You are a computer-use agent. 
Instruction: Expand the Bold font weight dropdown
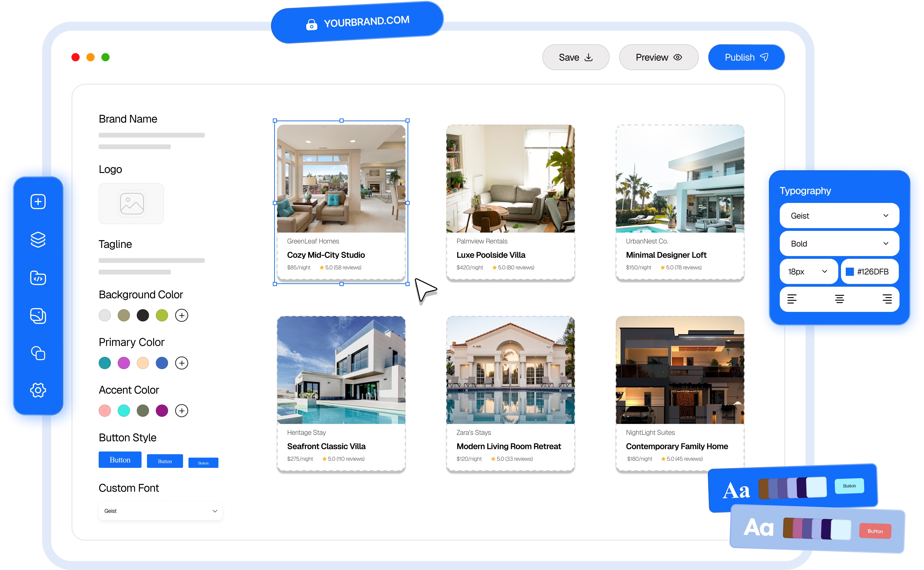pyautogui.click(x=839, y=244)
